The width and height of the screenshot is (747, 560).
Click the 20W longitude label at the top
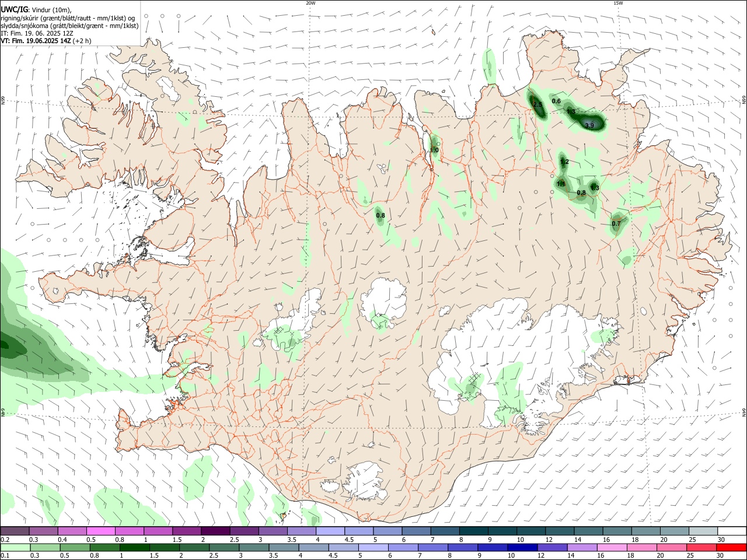click(310, 3)
